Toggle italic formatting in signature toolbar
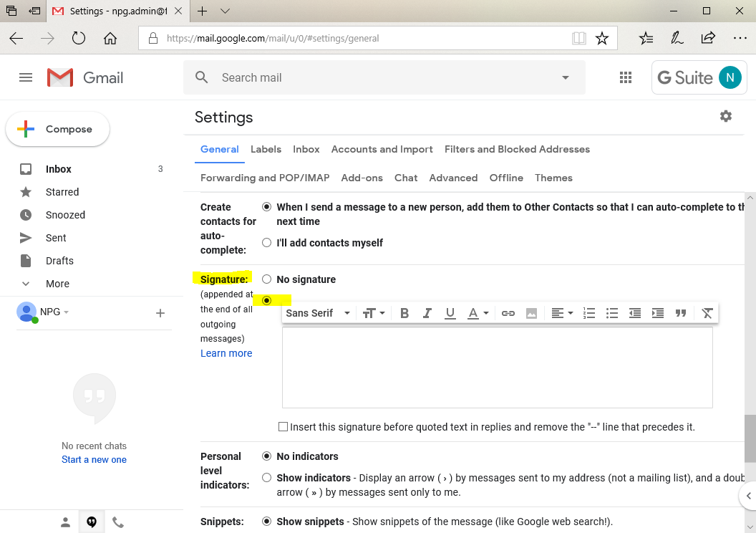Viewport: 756px width, 533px height. [427, 313]
